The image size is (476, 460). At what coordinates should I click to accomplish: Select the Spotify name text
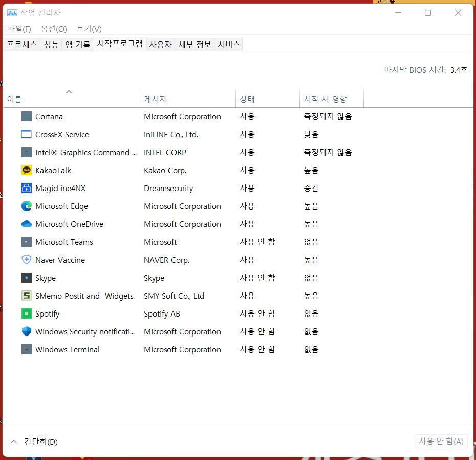click(48, 314)
